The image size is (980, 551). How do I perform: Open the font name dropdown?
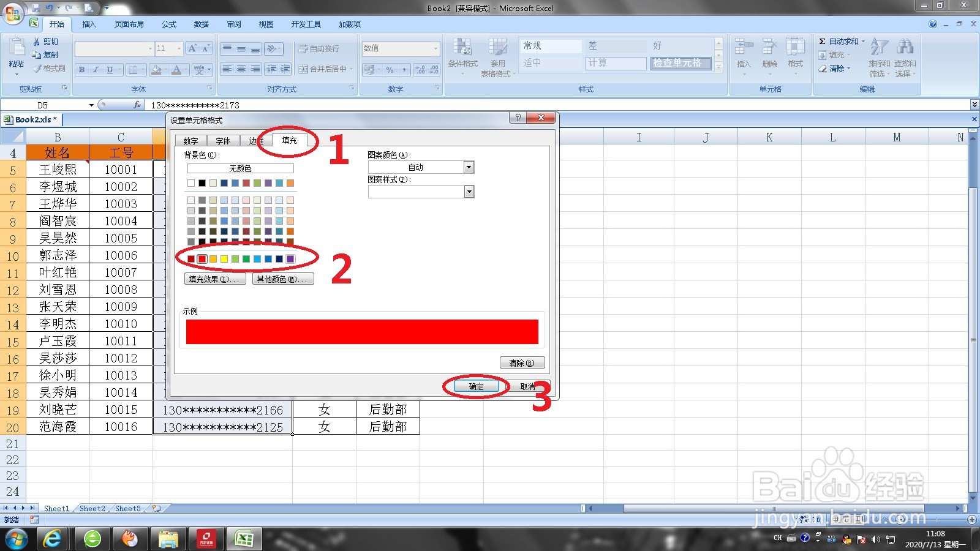[x=150, y=48]
